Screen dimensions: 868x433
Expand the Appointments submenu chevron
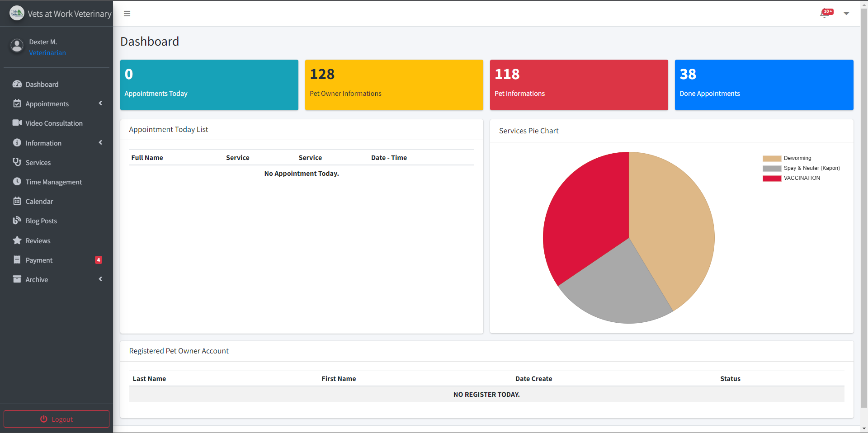click(x=100, y=104)
